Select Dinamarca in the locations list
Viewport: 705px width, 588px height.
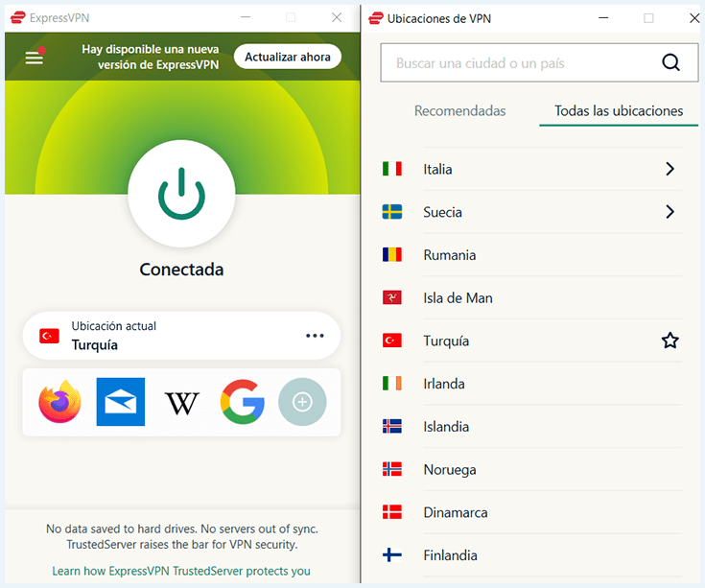pyautogui.click(x=531, y=512)
